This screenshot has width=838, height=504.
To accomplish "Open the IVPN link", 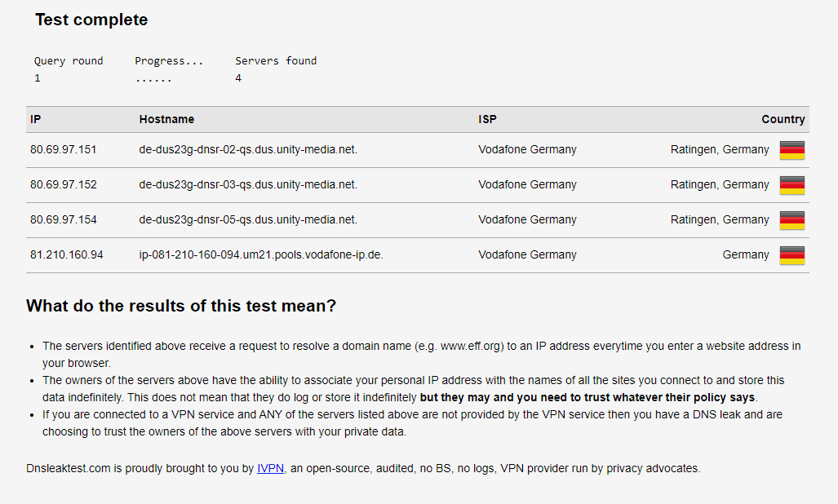I will 270,468.
